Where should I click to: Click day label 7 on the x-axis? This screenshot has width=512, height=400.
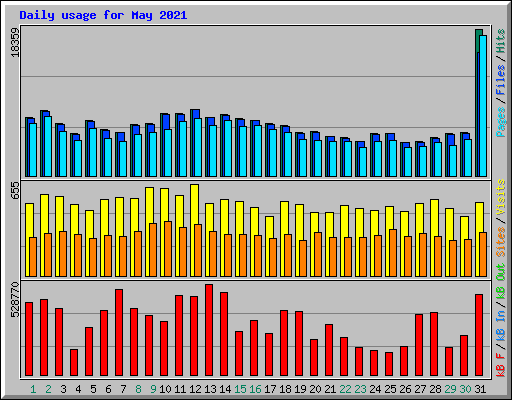point(123,389)
